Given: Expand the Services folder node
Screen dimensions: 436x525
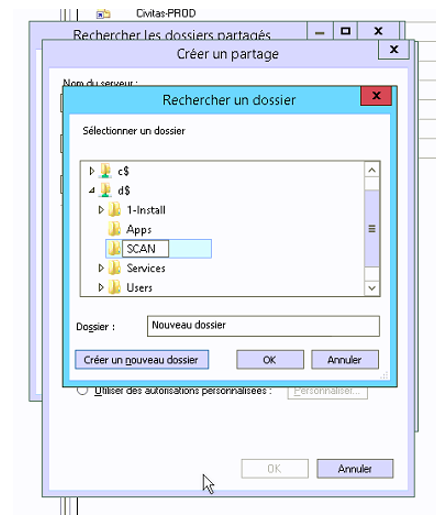Looking at the screenshot, I should 101,268.
